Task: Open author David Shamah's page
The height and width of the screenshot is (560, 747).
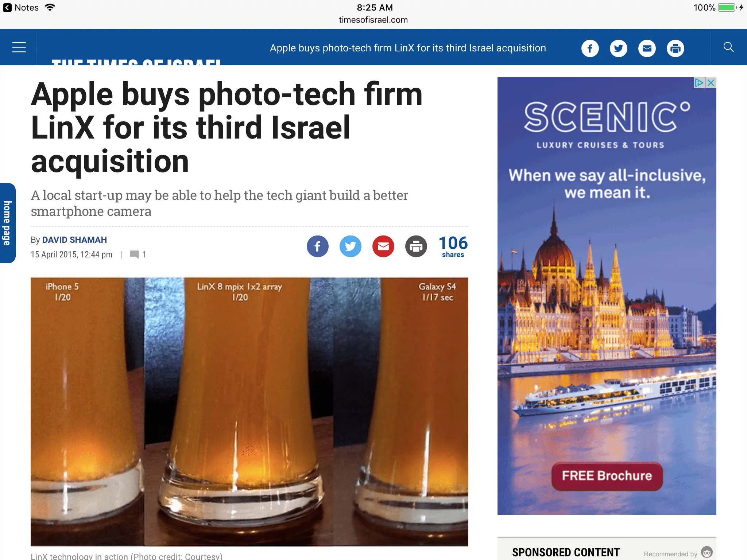Action: pyautogui.click(x=74, y=240)
